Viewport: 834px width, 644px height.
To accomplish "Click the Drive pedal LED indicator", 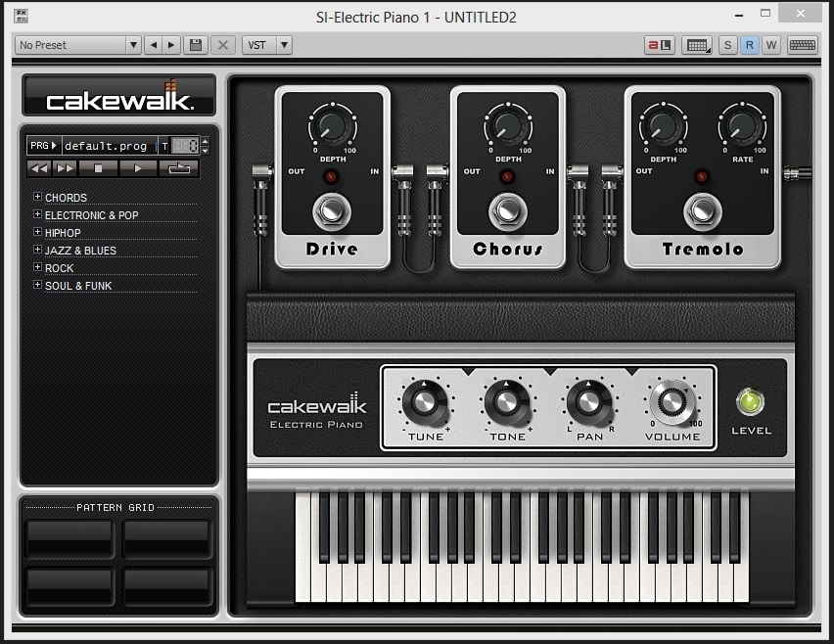I will pos(331,176).
